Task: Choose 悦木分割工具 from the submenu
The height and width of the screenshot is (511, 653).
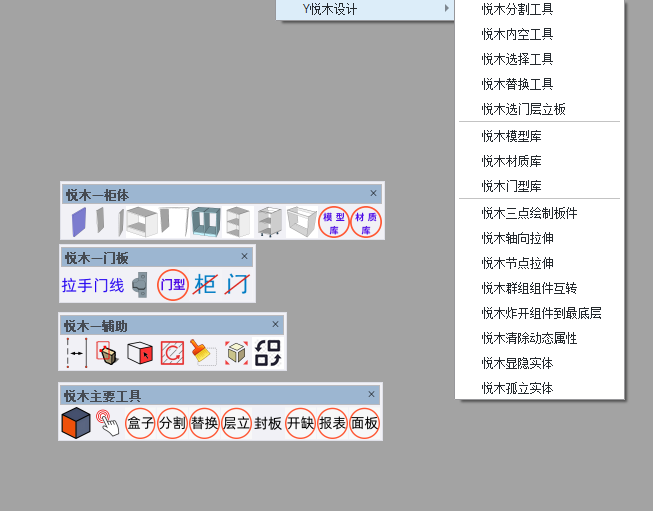Action: coord(517,9)
